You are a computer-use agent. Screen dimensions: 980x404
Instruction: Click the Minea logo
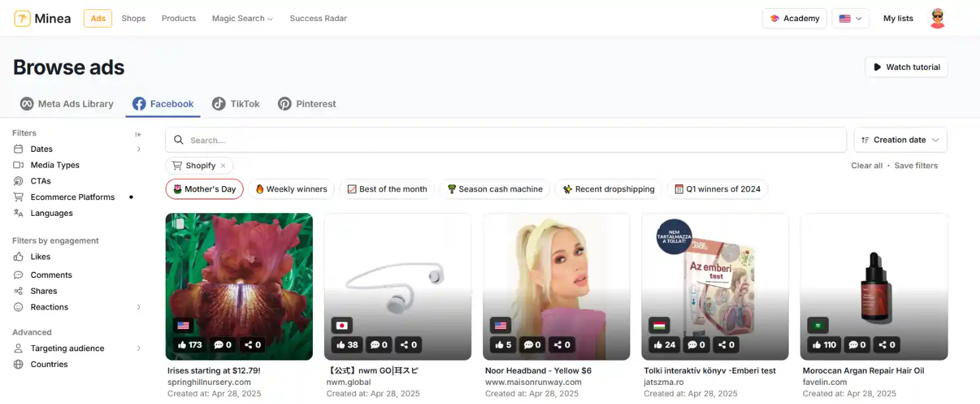click(x=42, y=18)
